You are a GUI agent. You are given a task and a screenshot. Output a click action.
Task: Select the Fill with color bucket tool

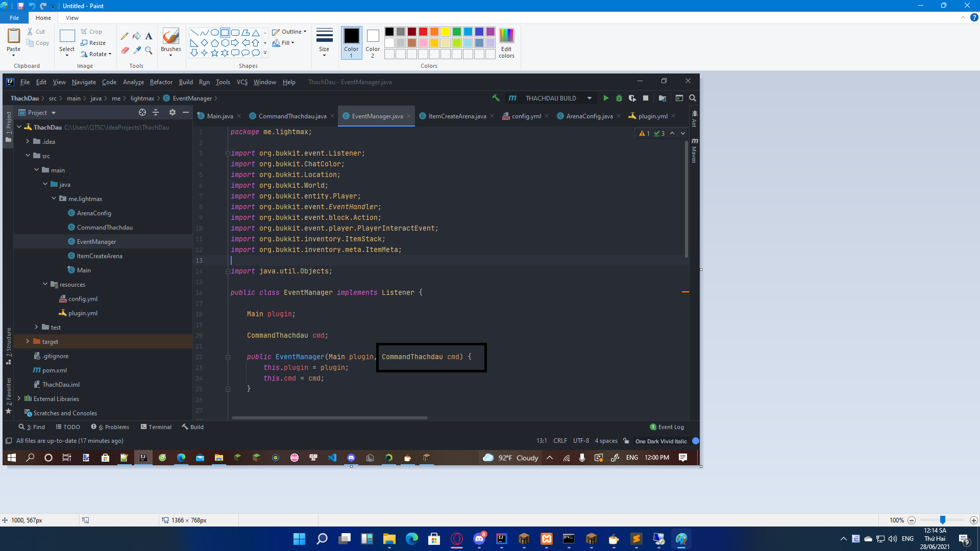[137, 36]
